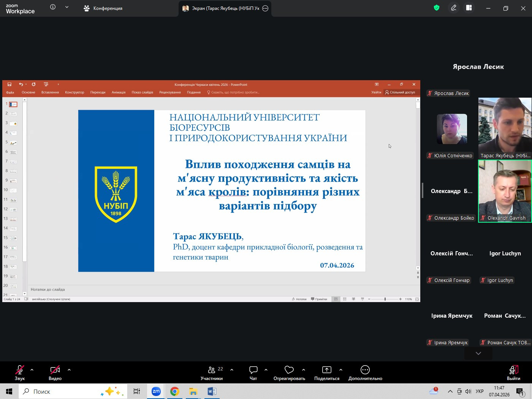Click the green encryption shield icon
This screenshot has width=532, height=399.
click(437, 8)
